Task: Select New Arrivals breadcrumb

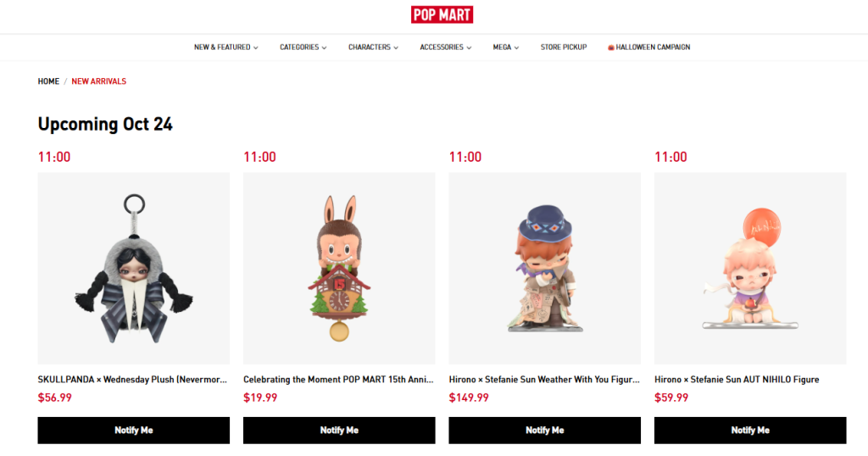Action: tap(98, 81)
